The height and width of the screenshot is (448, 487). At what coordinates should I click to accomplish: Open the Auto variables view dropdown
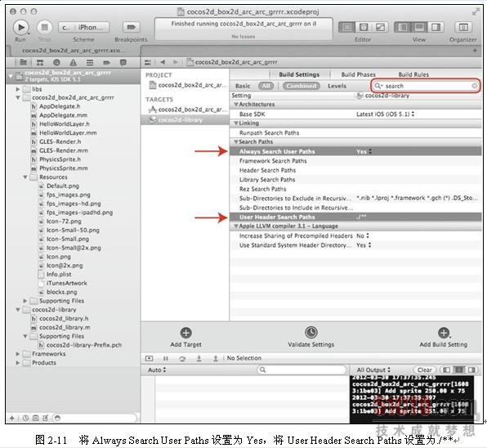click(x=157, y=370)
